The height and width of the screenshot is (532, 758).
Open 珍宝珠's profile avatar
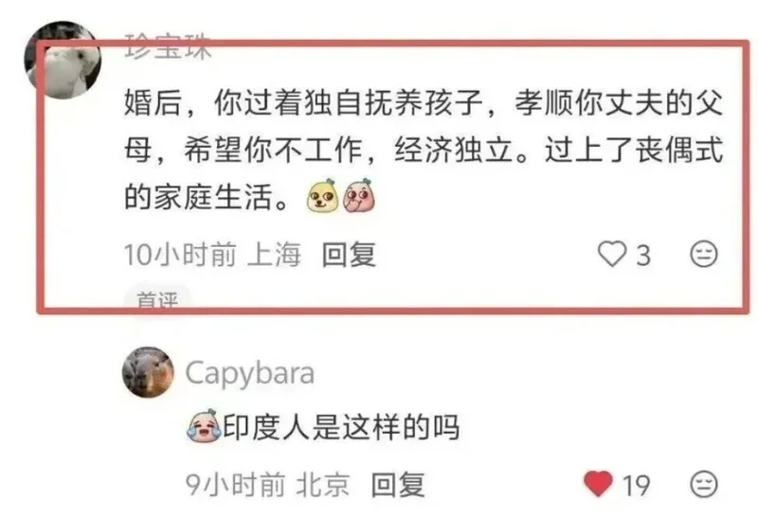(63, 60)
